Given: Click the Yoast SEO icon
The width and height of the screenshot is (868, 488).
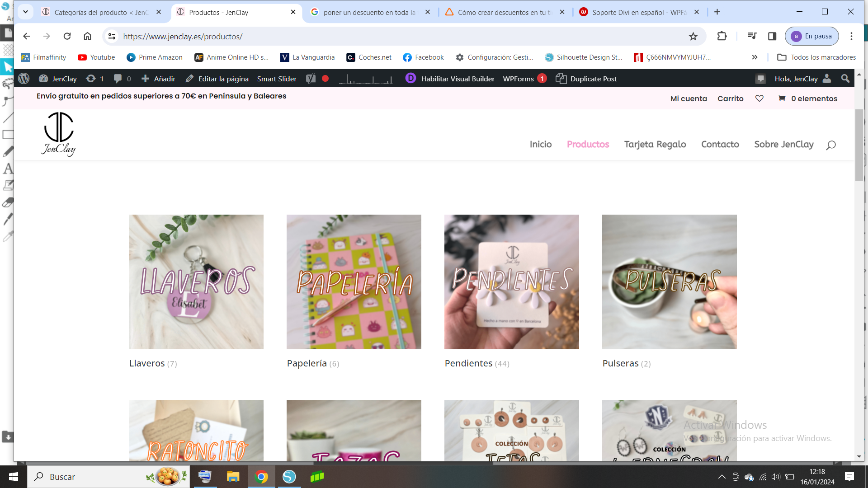Looking at the screenshot, I should pos(311,79).
